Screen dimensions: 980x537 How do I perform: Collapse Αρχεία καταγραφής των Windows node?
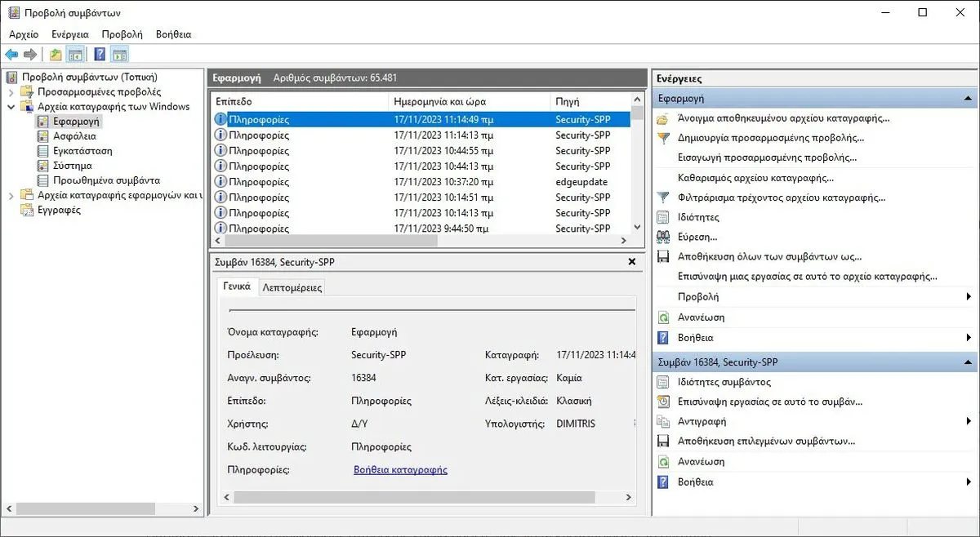click(x=11, y=107)
